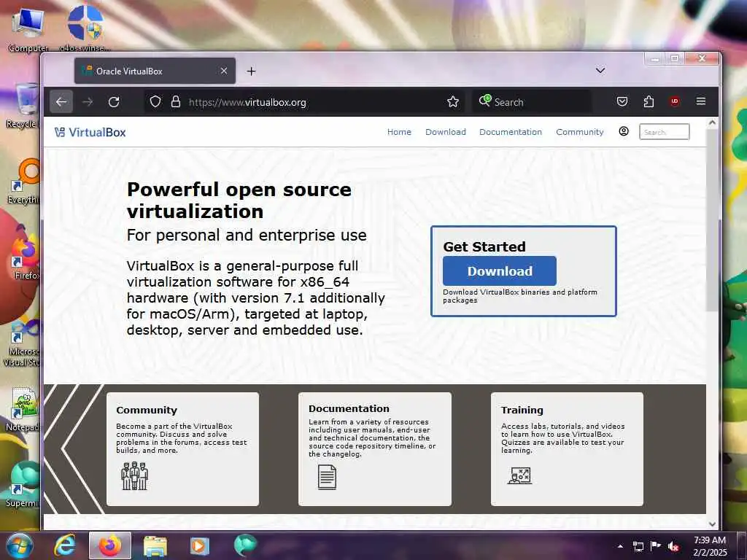Click the search engine icon in search bar

click(485, 101)
